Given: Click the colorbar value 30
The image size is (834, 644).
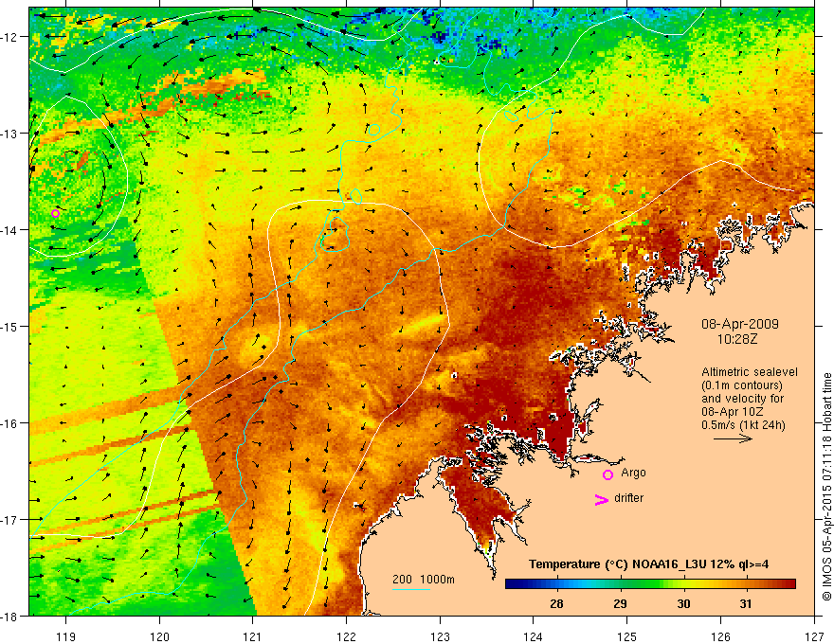Looking at the screenshot, I should 683,603.
